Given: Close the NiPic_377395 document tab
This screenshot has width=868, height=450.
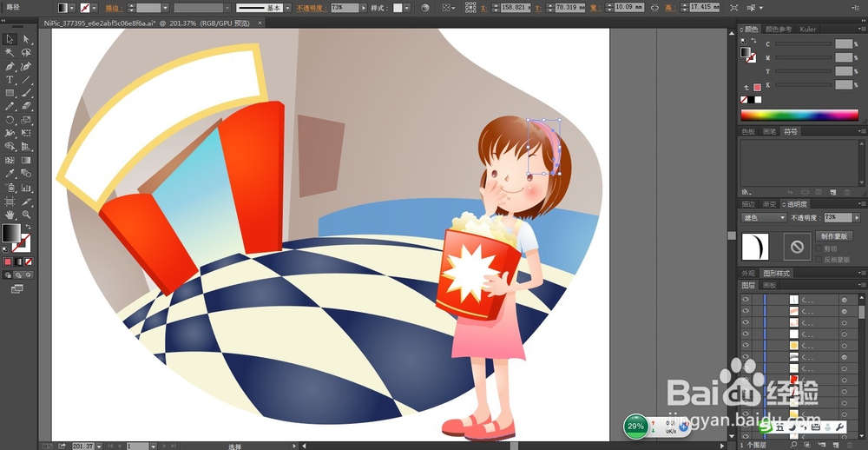Looking at the screenshot, I should pos(260,23).
